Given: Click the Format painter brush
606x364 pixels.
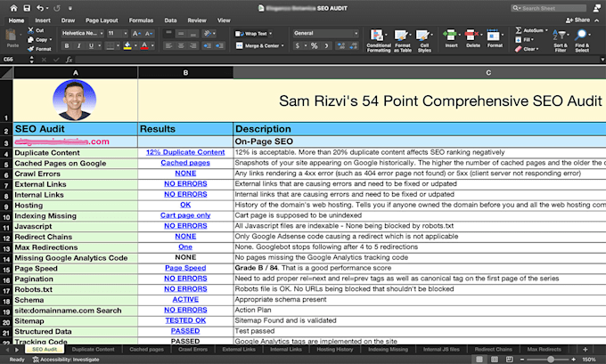Looking at the screenshot, I should click(x=31, y=49).
